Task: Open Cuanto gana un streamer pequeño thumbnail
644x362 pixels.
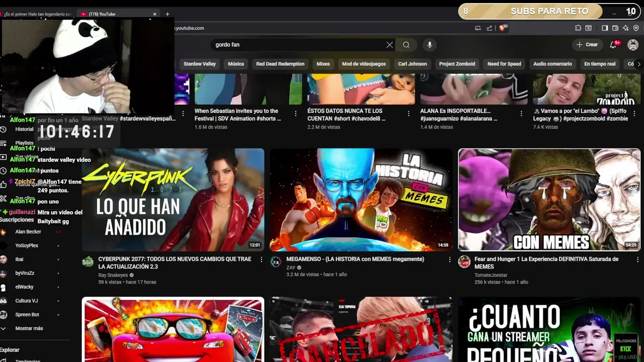Action: click(549, 329)
